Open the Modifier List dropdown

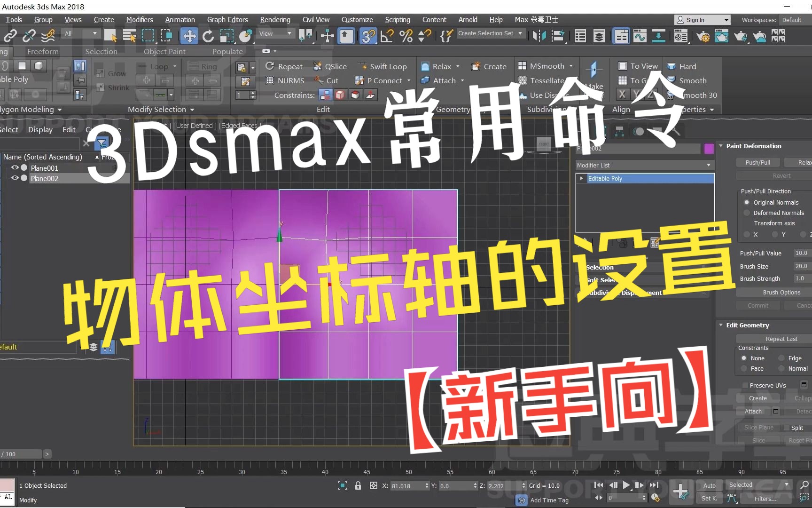[x=645, y=165]
